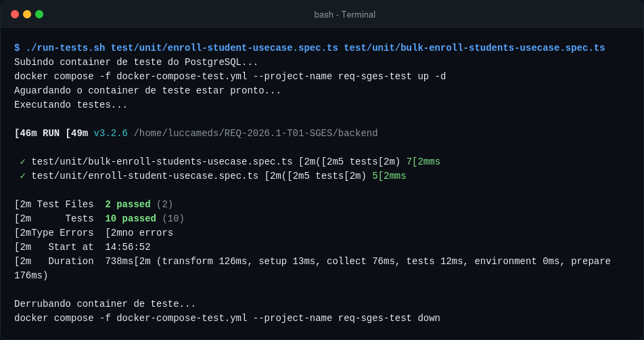Click the green checkmark beside bulk-enroll-students spec

click(22, 162)
